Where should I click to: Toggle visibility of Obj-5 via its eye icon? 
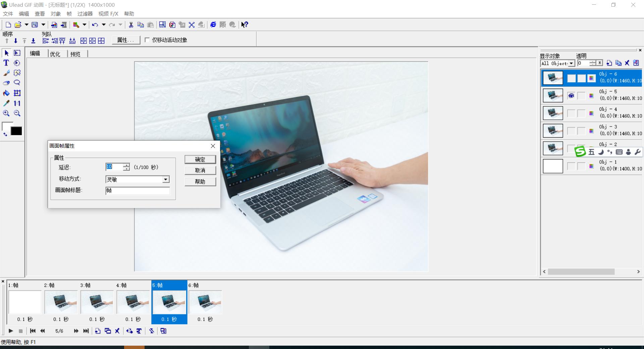[x=572, y=96]
